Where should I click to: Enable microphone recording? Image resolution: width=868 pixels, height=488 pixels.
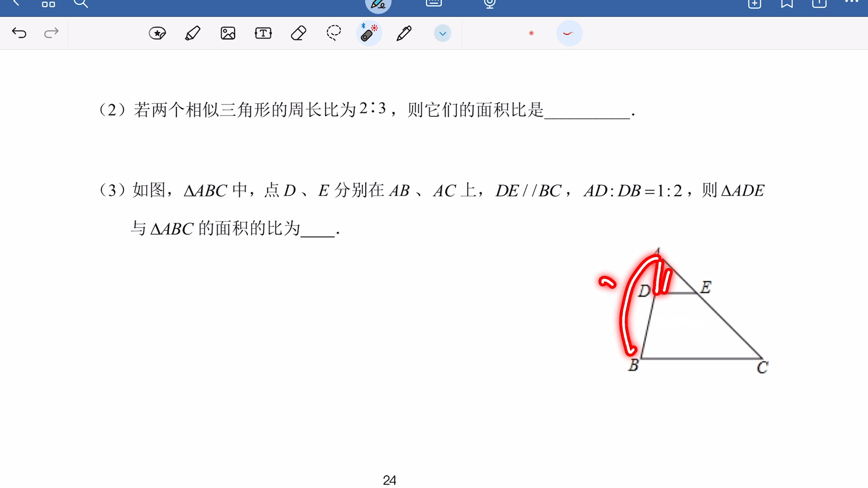point(489,5)
